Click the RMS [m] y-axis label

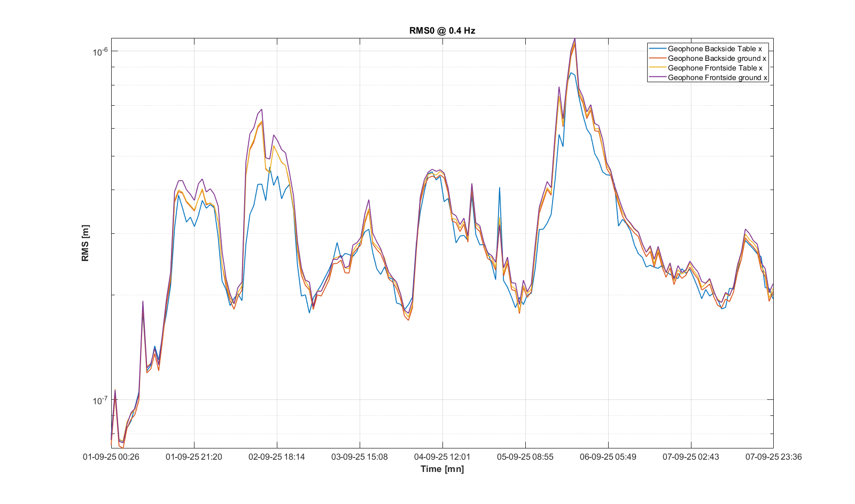tap(85, 243)
